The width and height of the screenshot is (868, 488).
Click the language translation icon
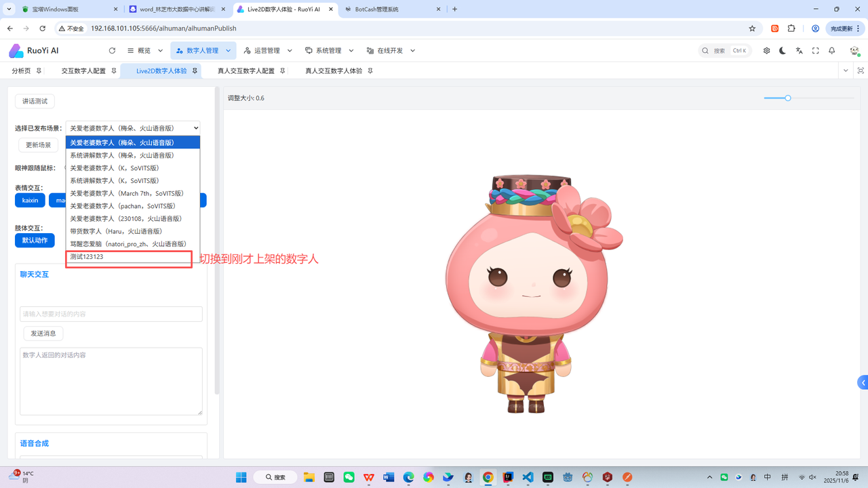pyautogui.click(x=799, y=51)
